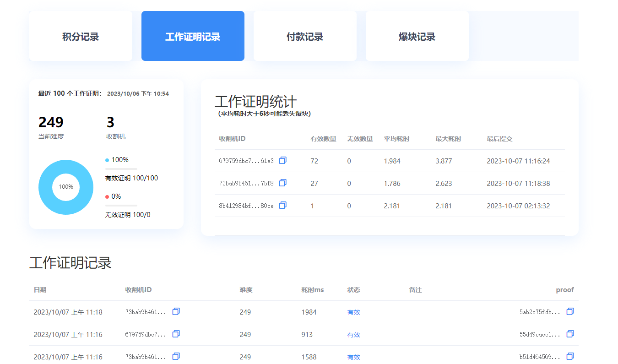Copy harvester ID 73bab9b461...7bf8 in statistics table
The height and width of the screenshot is (364, 618).
coord(282,183)
